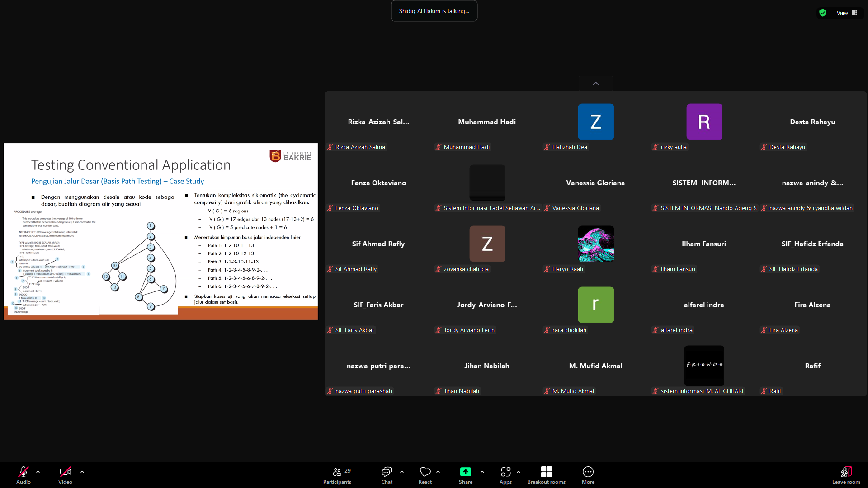Open the Apps panel

pos(505,475)
